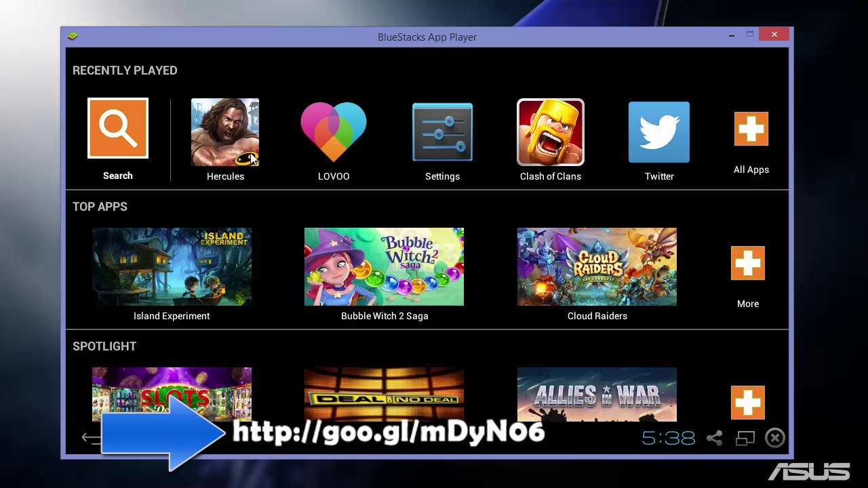
Task: Maximize the BlueStacks App Player window
Action: tap(750, 35)
